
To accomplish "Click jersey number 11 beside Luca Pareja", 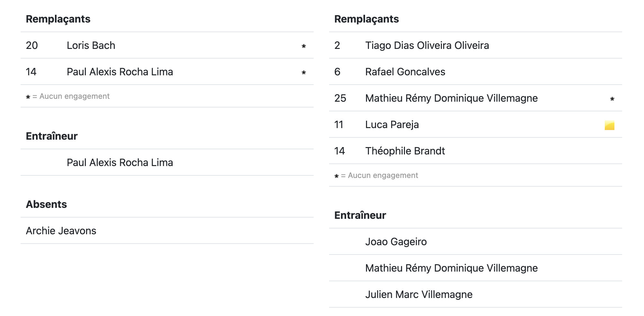I will point(339,125).
